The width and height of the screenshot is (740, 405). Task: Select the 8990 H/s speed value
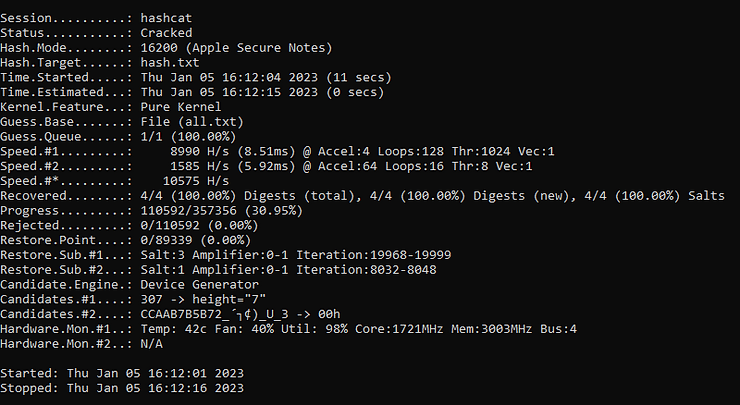click(x=200, y=152)
